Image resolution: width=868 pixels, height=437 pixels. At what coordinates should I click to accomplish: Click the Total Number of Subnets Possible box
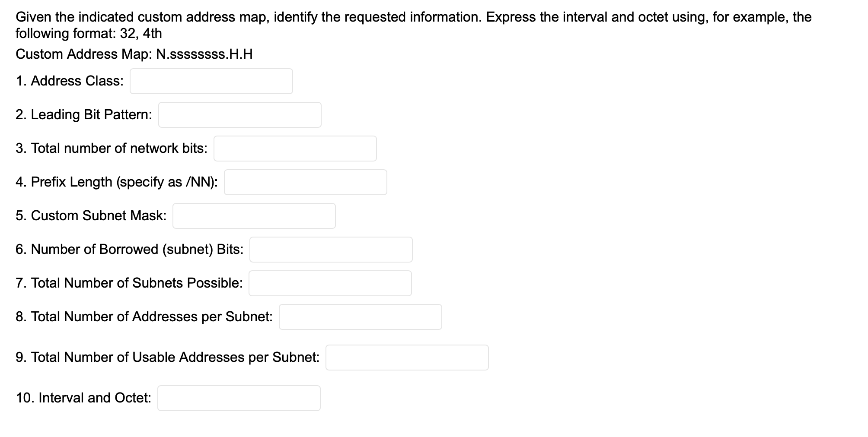click(x=330, y=283)
